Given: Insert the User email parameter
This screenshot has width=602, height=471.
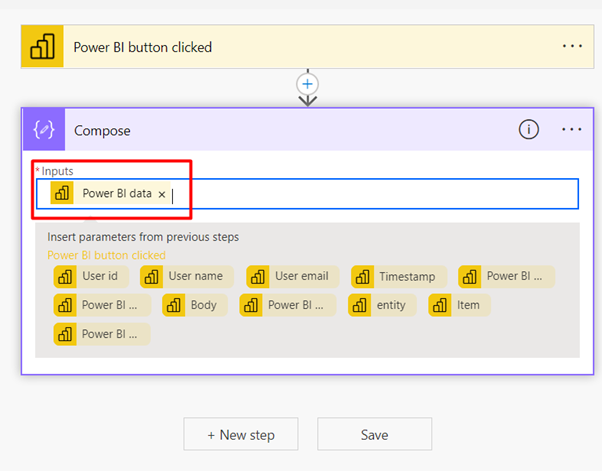Looking at the screenshot, I should coord(293,276).
